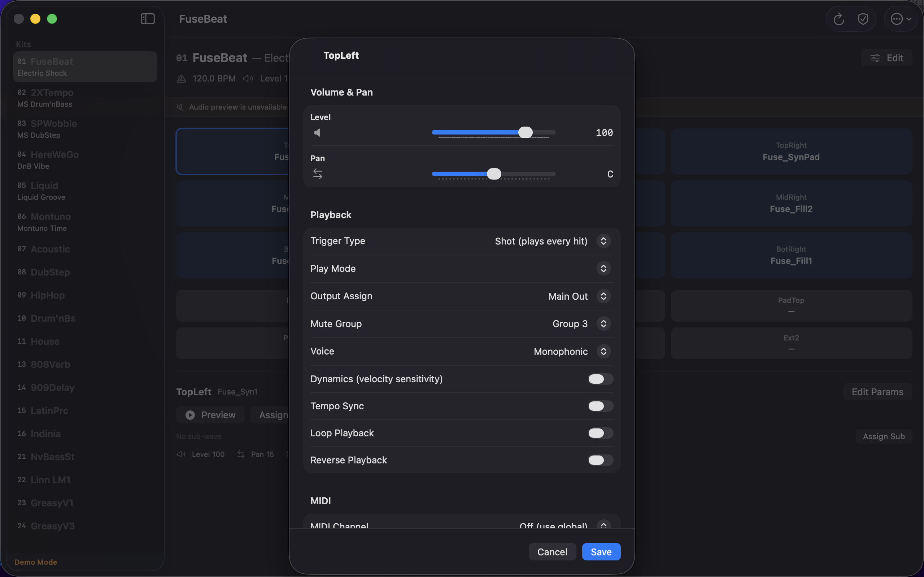Click the muted speaker icon near audio preview message

click(x=180, y=107)
